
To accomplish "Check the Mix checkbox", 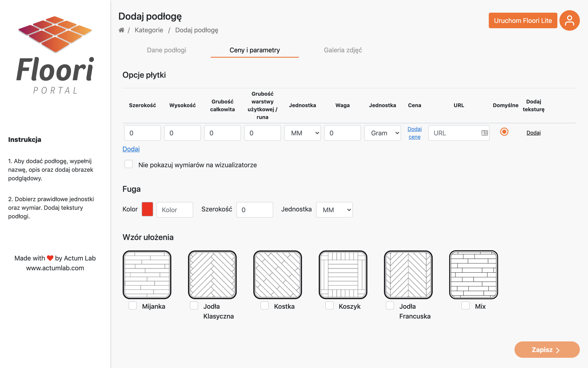I will click(x=465, y=305).
